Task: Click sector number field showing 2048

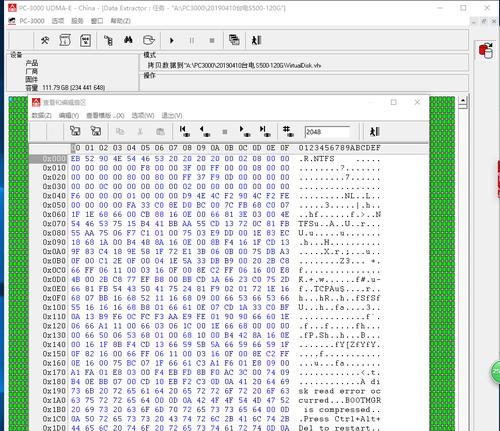Action: click(x=327, y=132)
